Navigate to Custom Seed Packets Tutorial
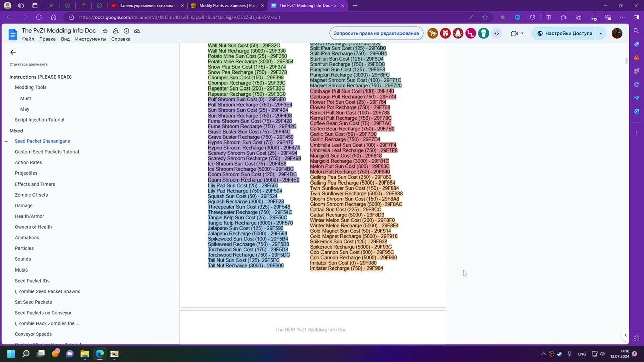The image size is (644, 362). pos(47,152)
